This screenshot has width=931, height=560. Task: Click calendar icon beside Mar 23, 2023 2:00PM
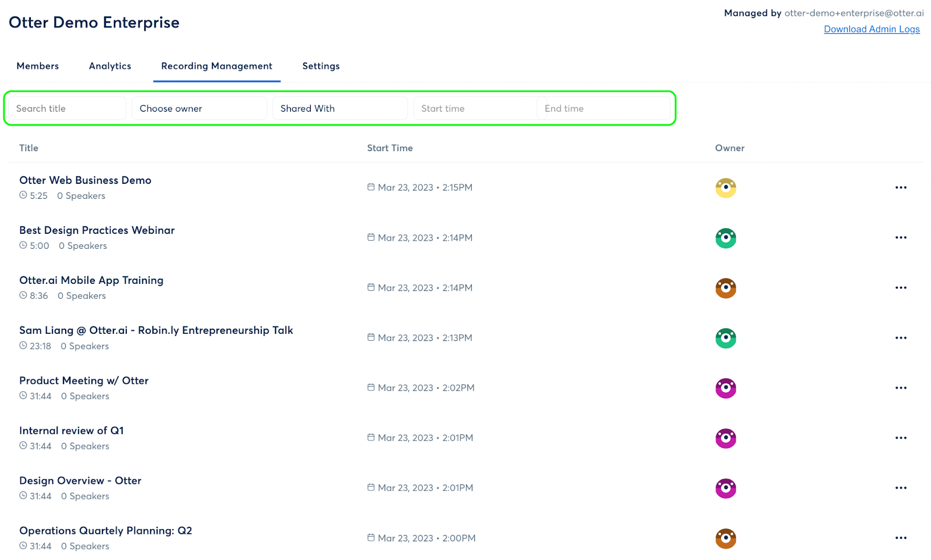point(371,537)
